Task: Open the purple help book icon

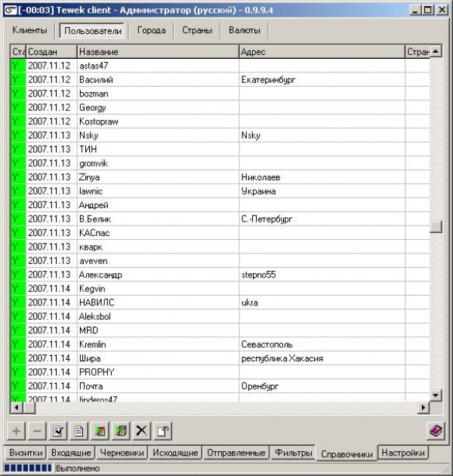Action: click(x=436, y=431)
